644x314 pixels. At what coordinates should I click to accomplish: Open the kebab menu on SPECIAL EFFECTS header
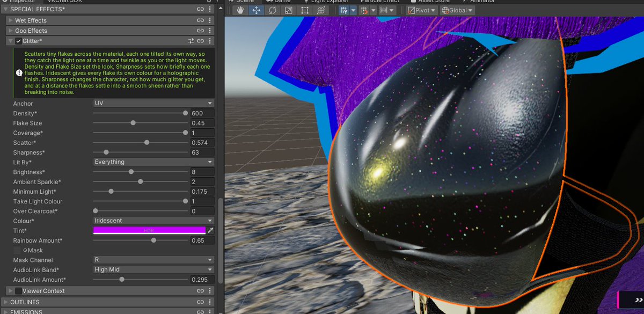point(210,10)
